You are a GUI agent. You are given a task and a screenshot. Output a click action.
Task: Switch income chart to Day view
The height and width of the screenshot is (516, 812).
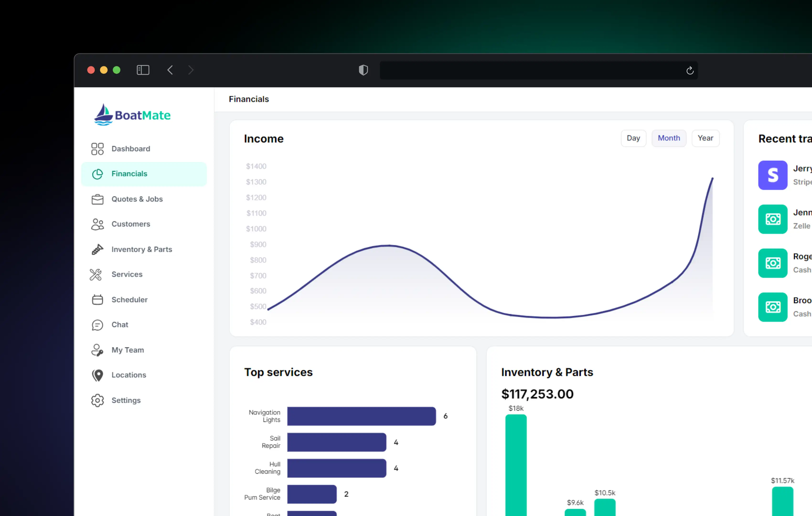[633, 138]
